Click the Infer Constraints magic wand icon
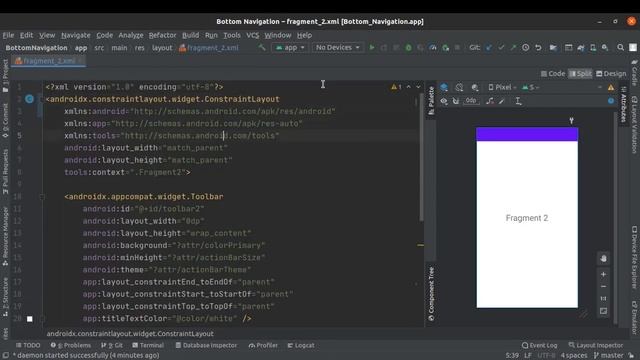This screenshot has height=360, width=640. pos(502,101)
